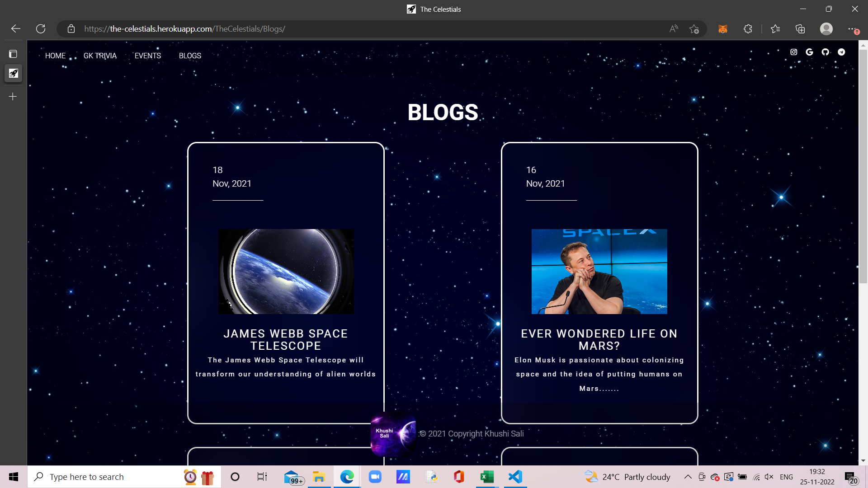This screenshot has width=868, height=488.
Task: Open the EVENTS menu item
Action: pos(147,56)
